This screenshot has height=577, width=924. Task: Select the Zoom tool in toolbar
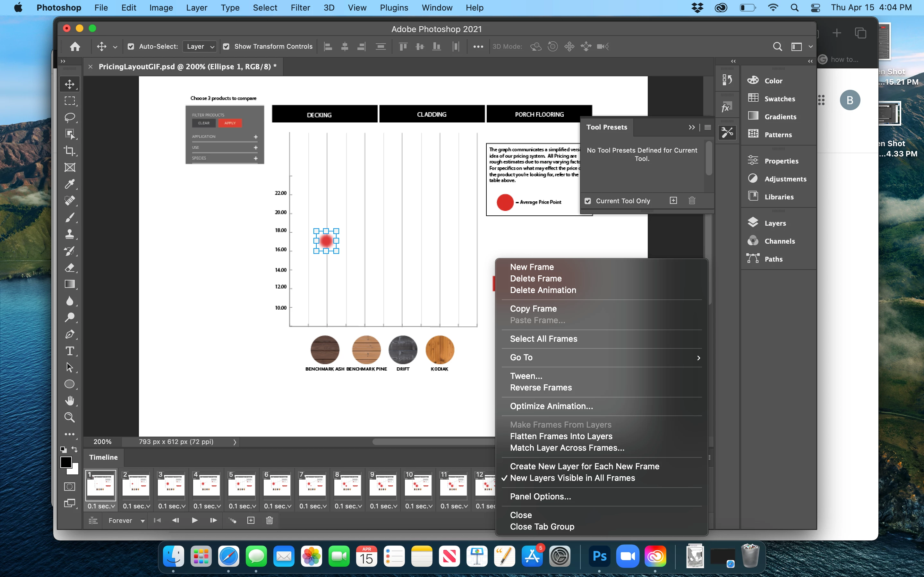point(70,417)
